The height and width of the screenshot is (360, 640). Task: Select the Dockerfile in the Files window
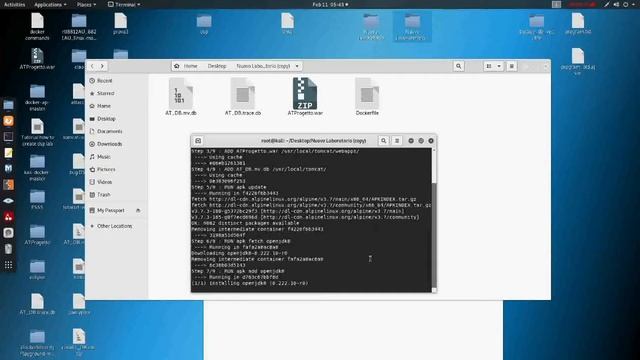coord(367,97)
